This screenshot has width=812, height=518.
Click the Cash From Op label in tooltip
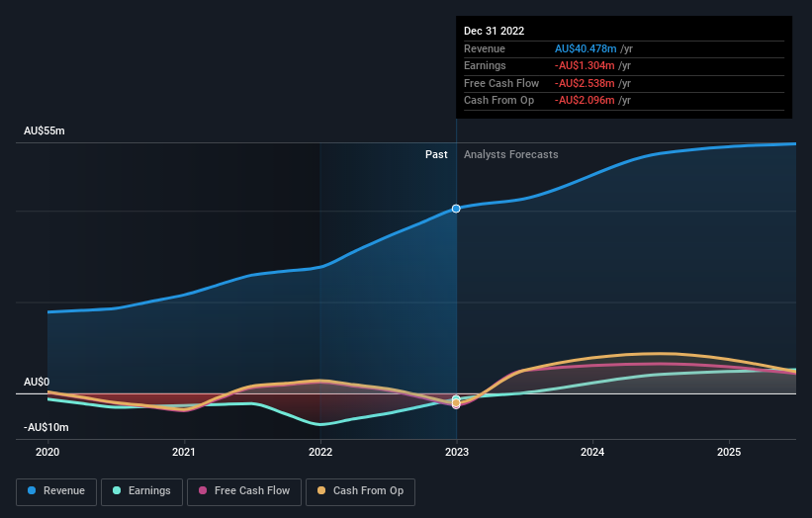click(498, 101)
